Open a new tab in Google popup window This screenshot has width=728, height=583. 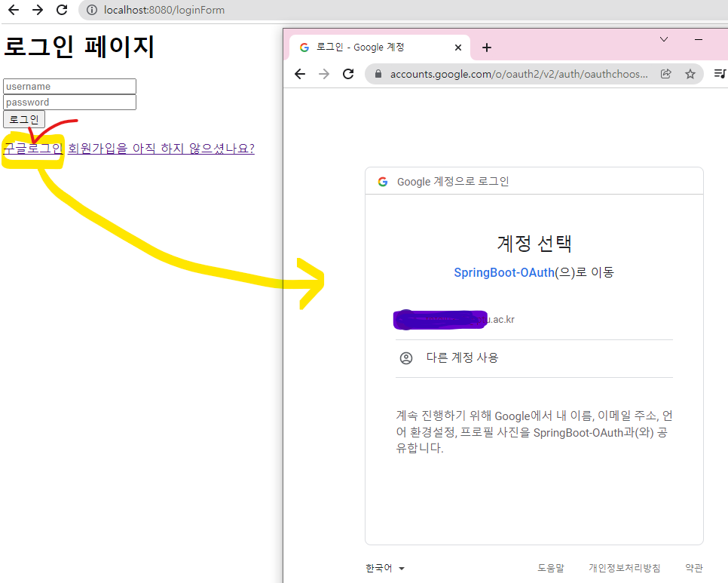coord(487,48)
